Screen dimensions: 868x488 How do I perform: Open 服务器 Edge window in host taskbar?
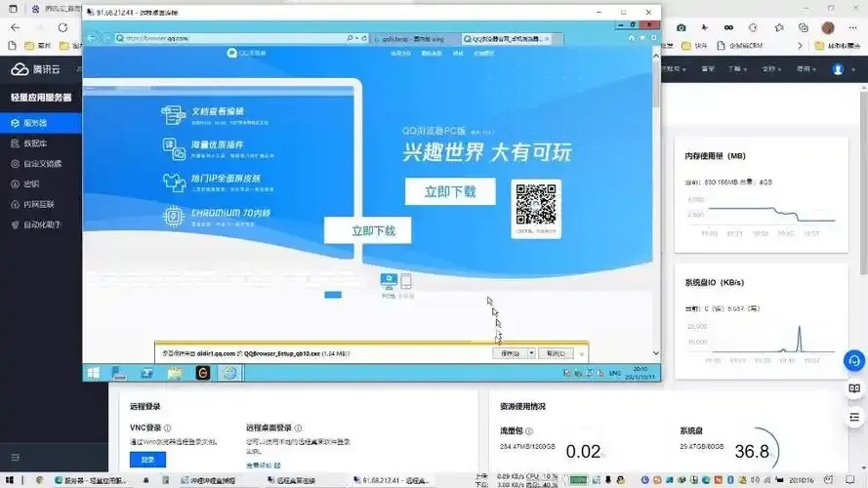[x=92, y=480]
